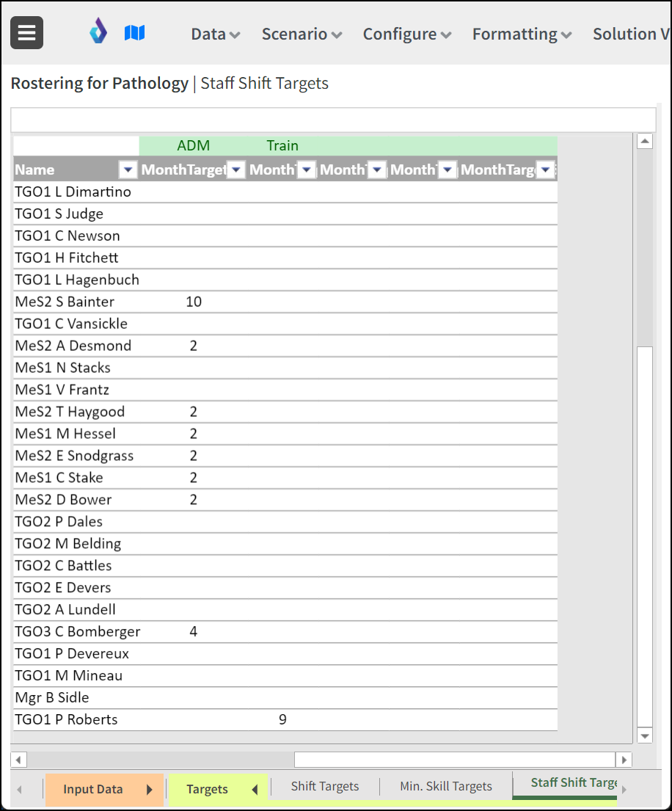Open the last MonthTarget column filter dropdown
This screenshot has width=672, height=811.
545,169
